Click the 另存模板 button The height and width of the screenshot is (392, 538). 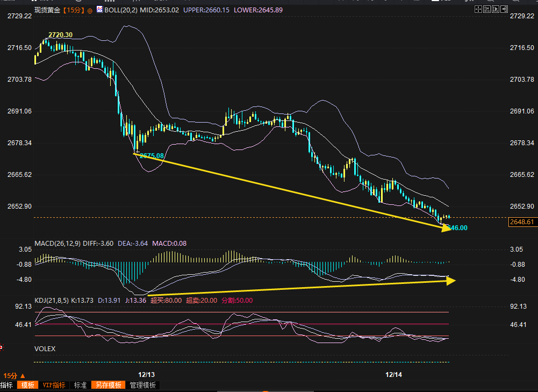click(x=108, y=385)
